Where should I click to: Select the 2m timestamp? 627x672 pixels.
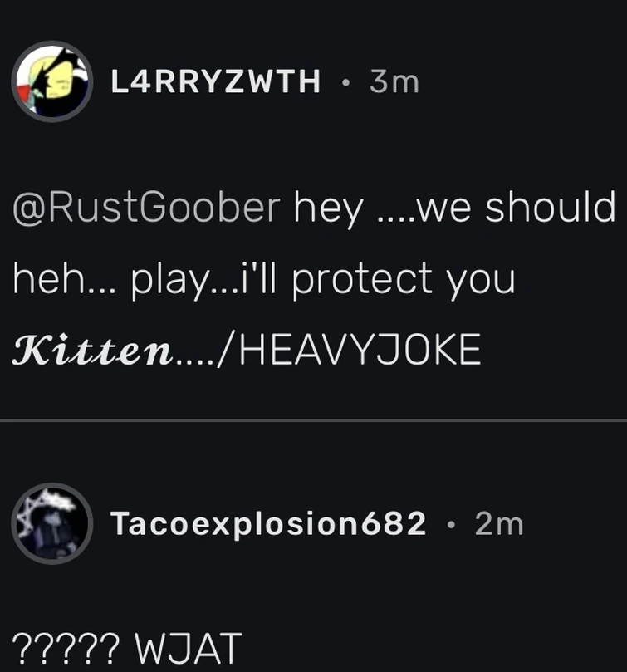coord(499,523)
